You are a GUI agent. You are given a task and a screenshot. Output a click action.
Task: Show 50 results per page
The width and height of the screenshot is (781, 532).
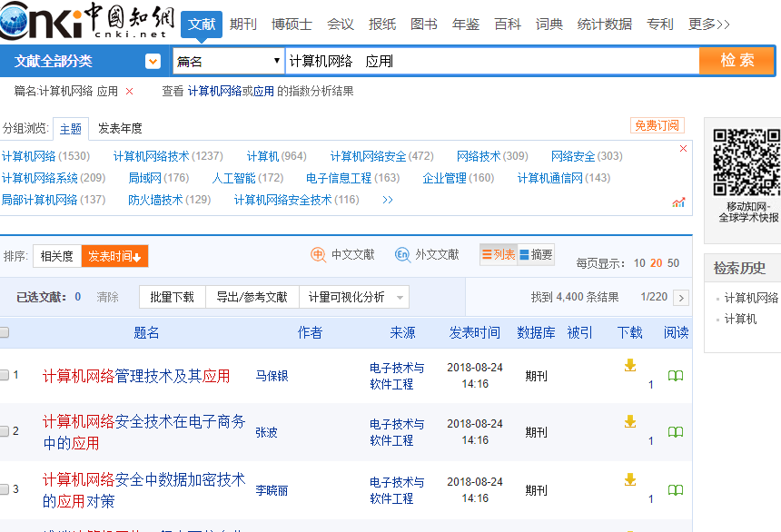(x=674, y=263)
